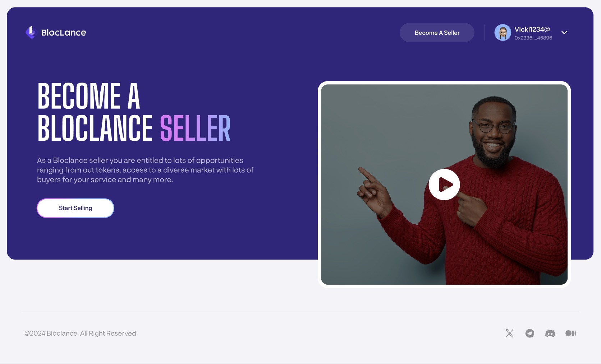The image size is (601, 364).
Task: Play the seller intro video
Action: point(444,185)
